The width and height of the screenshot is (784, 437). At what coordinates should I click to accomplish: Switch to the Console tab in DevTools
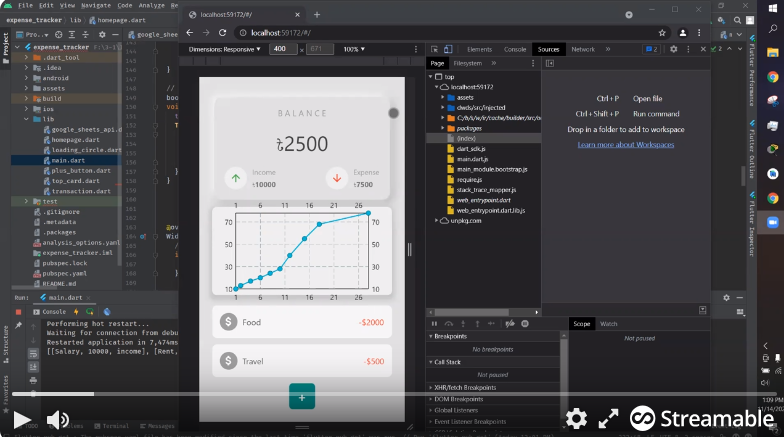(515, 49)
